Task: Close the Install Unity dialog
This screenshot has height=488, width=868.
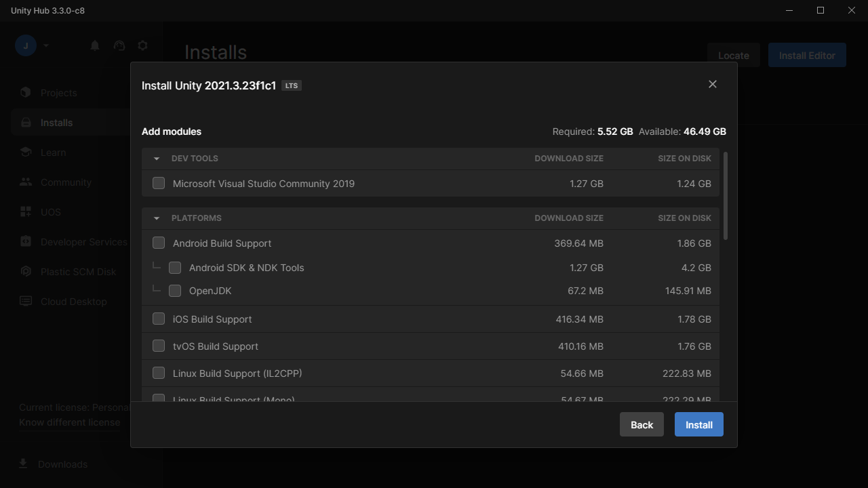Action: coord(712,84)
